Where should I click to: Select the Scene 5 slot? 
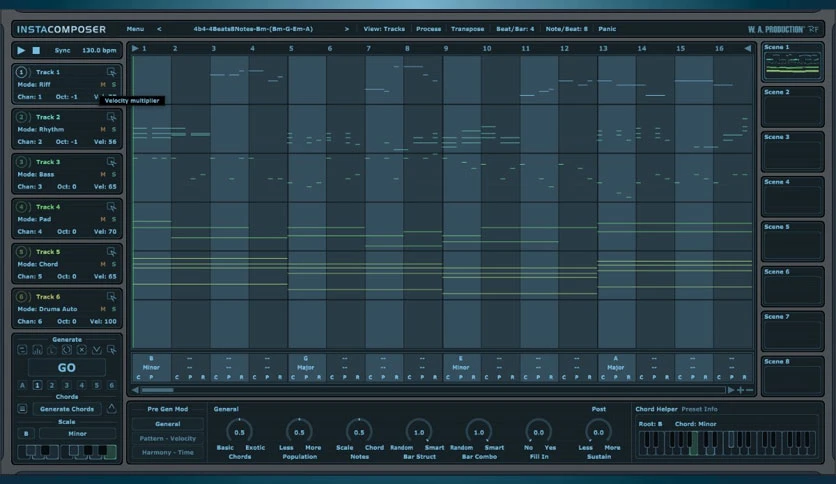(x=792, y=242)
